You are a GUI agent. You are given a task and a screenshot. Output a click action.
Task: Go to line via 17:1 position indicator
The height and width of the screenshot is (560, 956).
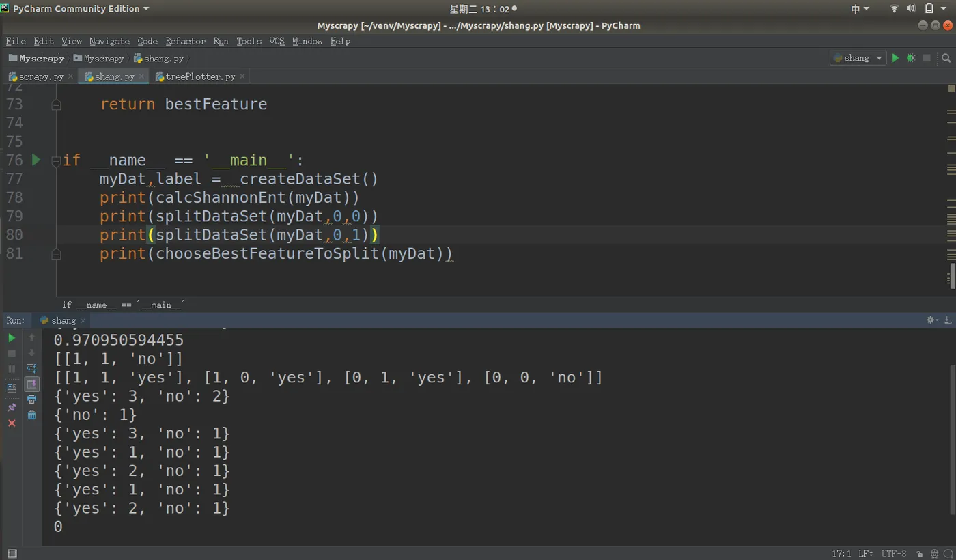click(x=841, y=553)
